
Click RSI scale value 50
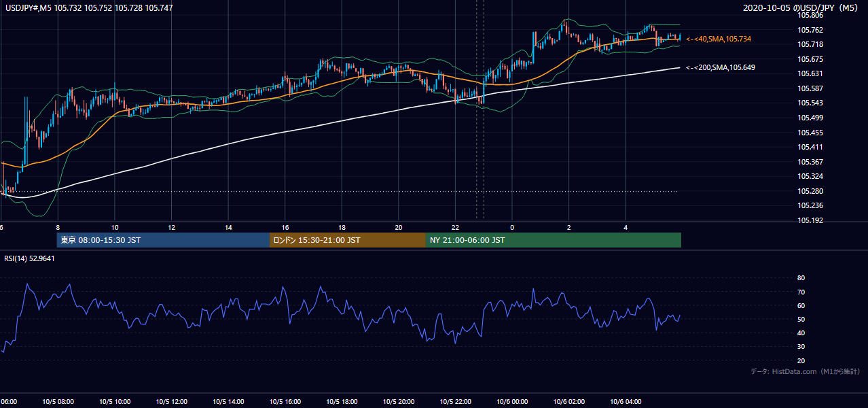coord(801,319)
